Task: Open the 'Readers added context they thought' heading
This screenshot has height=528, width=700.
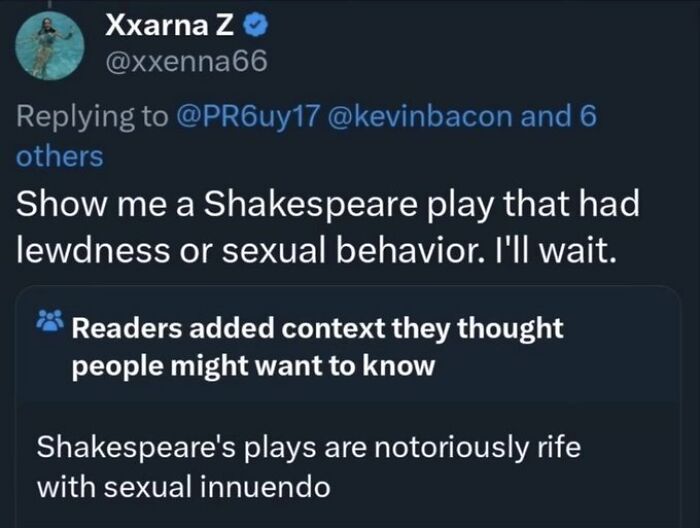Action: (318, 328)
